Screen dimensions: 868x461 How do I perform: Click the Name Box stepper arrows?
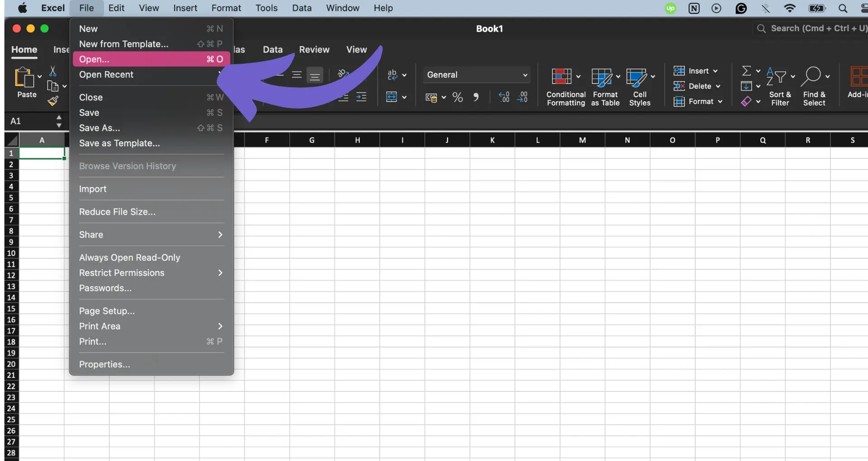pos(59,121)
